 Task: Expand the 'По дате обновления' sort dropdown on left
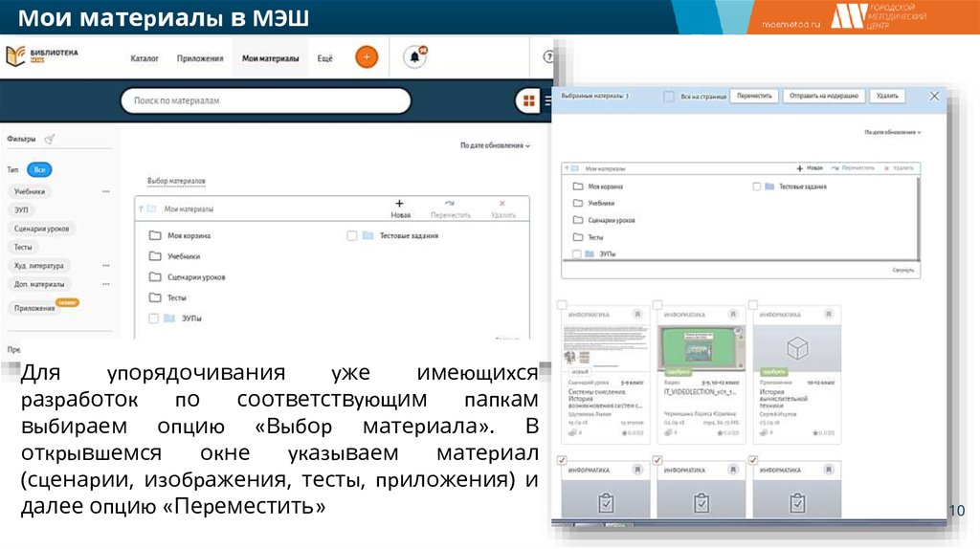pos(494,145)
